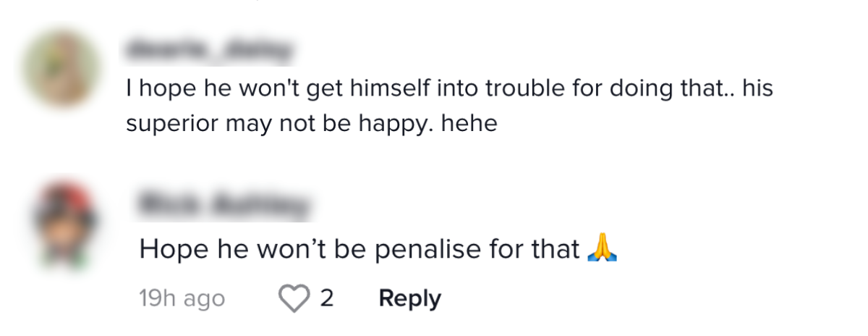
Task: Click "for that" in the second comment
Action: [x=540, y=249]
